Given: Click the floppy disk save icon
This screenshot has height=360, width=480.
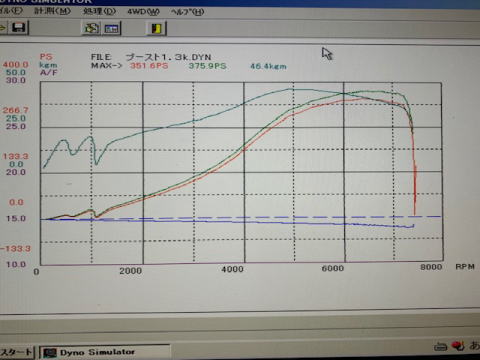Looking at the screenshot, I should pos(19,27).
